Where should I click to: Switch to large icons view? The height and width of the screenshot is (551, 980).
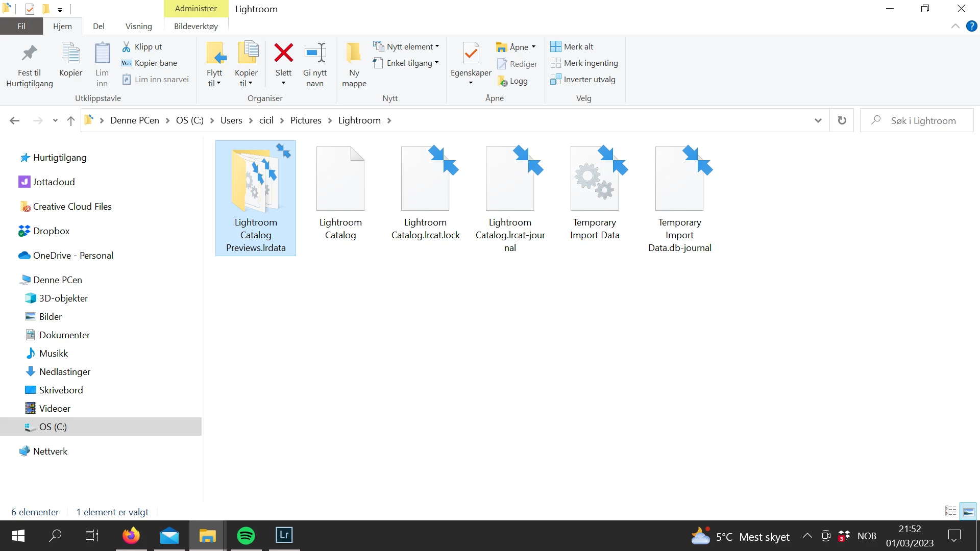[968, 511]
